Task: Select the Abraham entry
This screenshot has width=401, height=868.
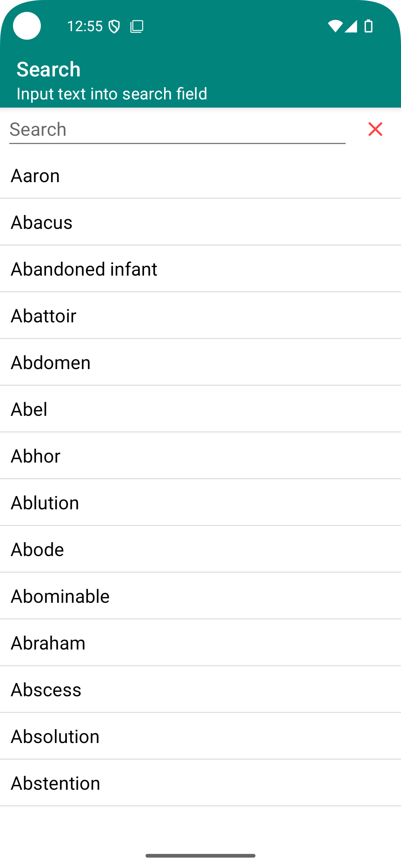Action: (x=200, y=643)
